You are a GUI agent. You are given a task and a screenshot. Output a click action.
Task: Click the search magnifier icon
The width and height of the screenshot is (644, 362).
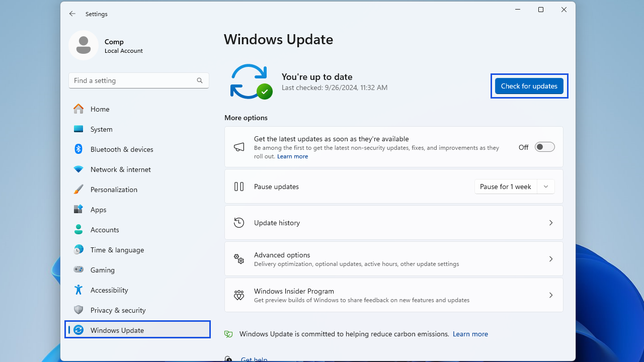200,80
